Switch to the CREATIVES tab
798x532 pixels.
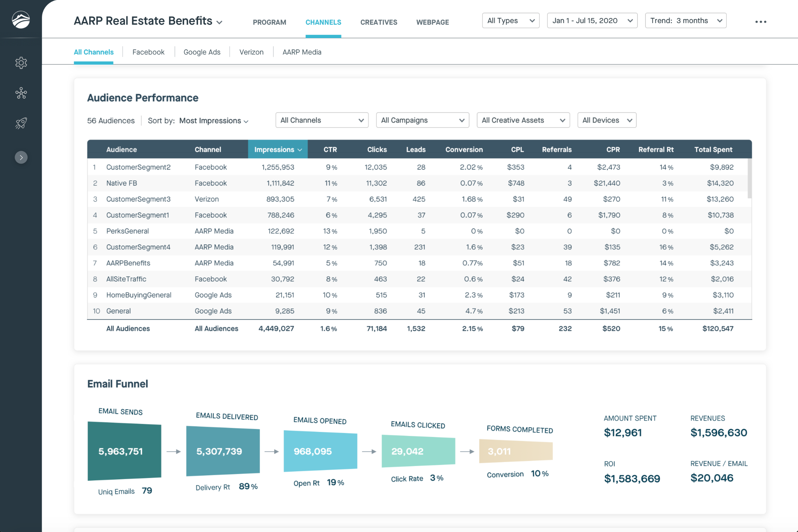click(x=379, y=22)
